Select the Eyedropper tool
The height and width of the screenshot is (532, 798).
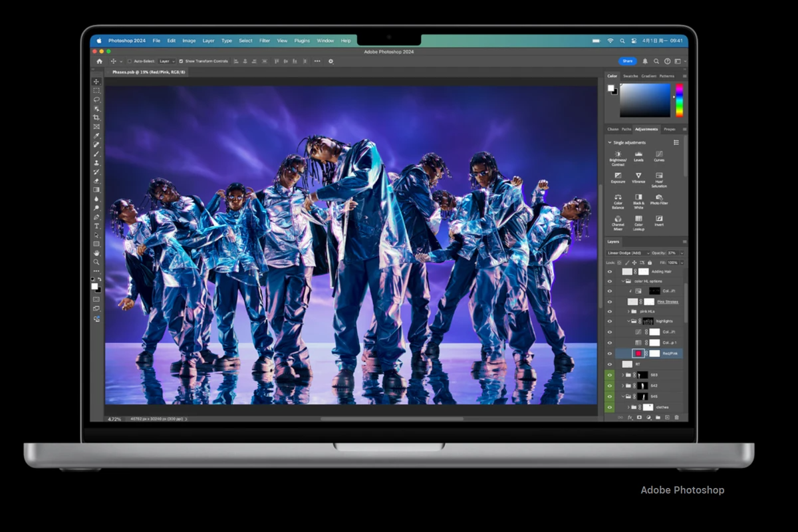coord(96,136)
